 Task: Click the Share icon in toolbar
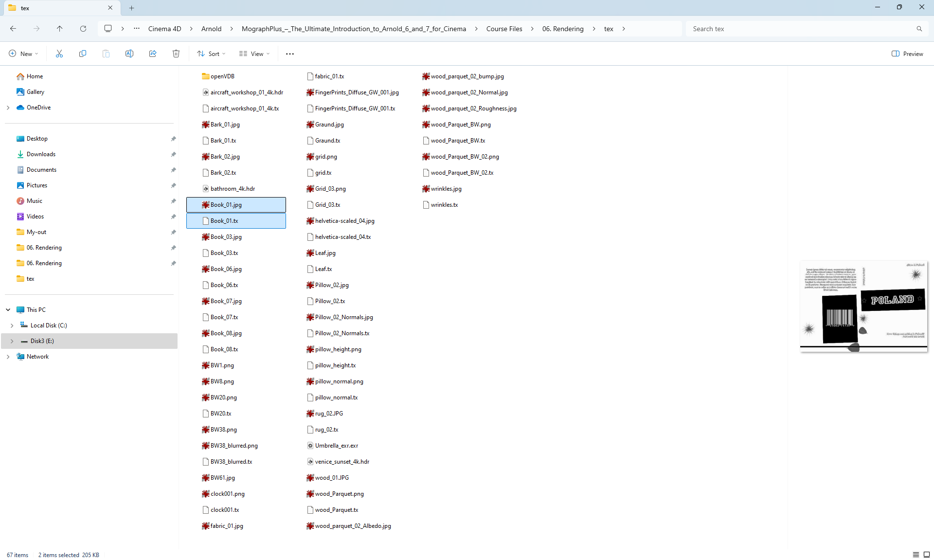tap(153, 54)
